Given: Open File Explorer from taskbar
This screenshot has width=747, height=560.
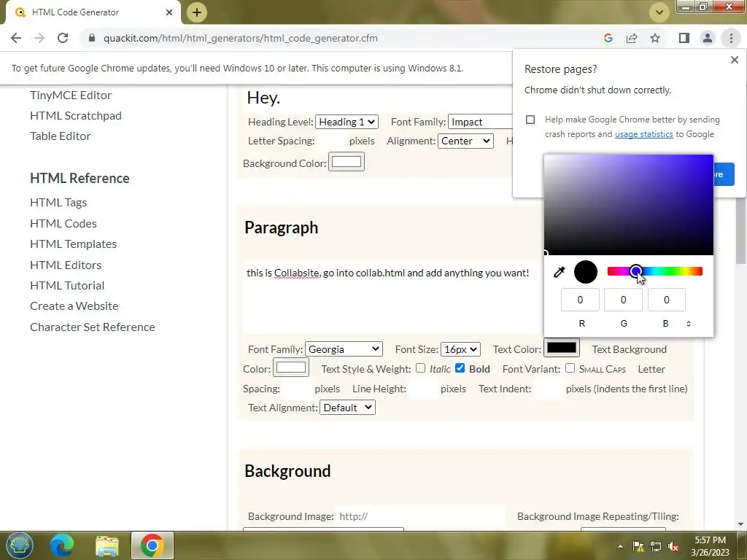Looking at the screenshot, I should click(x=107, y=545).
